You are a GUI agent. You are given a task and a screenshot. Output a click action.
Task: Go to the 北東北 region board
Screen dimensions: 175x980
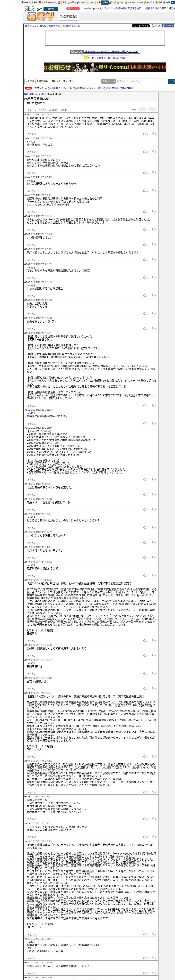(43, 2)
